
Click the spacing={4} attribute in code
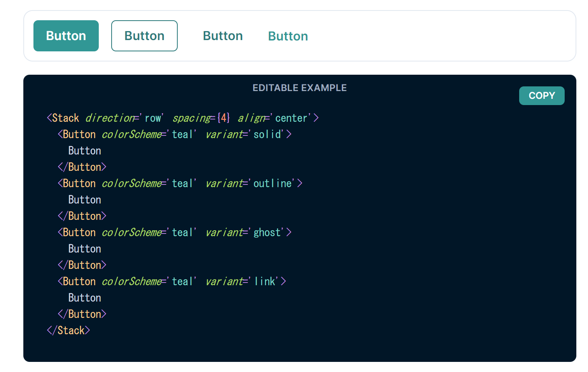tap(201, 118)
